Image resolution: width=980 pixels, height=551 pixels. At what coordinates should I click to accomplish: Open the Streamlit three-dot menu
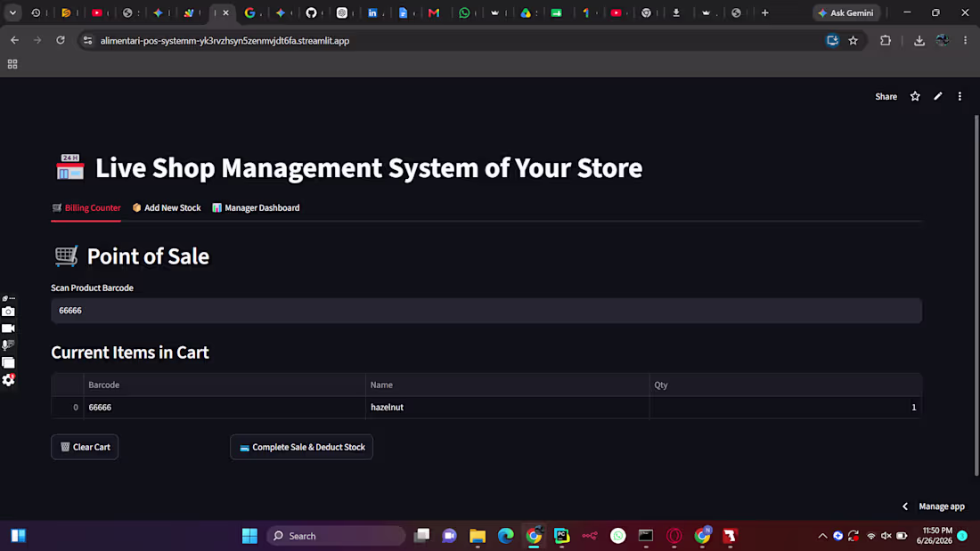pyautogui.click(x=960, y=96)
